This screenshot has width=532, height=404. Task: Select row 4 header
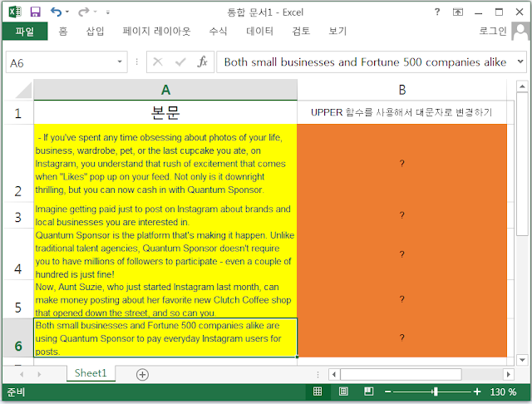[18, 254]
